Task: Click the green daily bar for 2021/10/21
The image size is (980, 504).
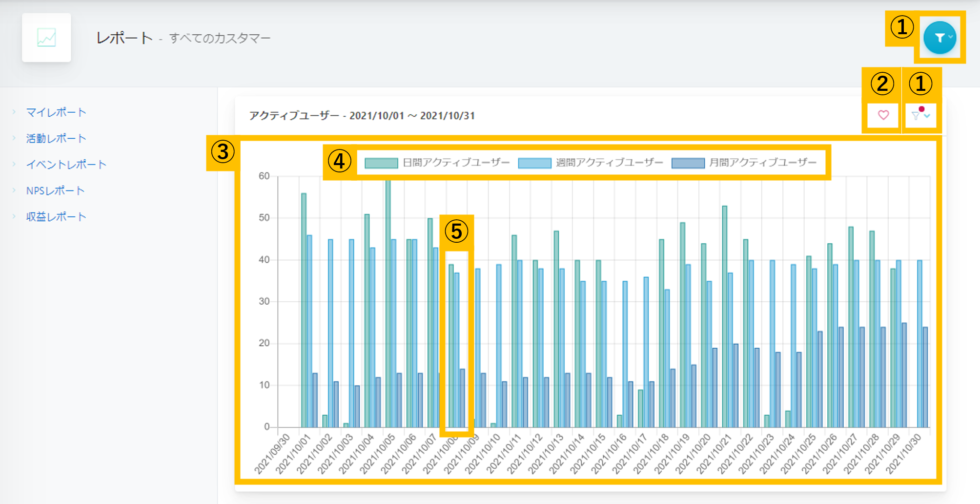Action: click(x=725, y=316)
